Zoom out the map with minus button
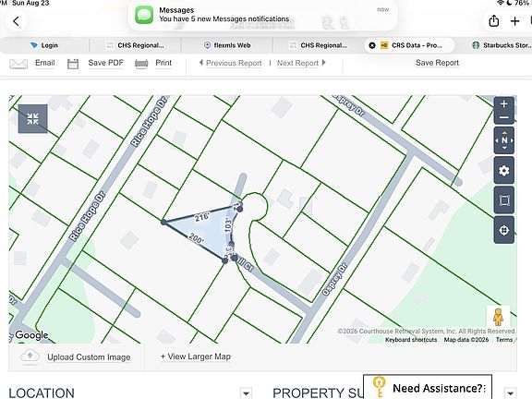Image resolution: width=532 pixels, height=399 pixels. (x=504, y=117)
